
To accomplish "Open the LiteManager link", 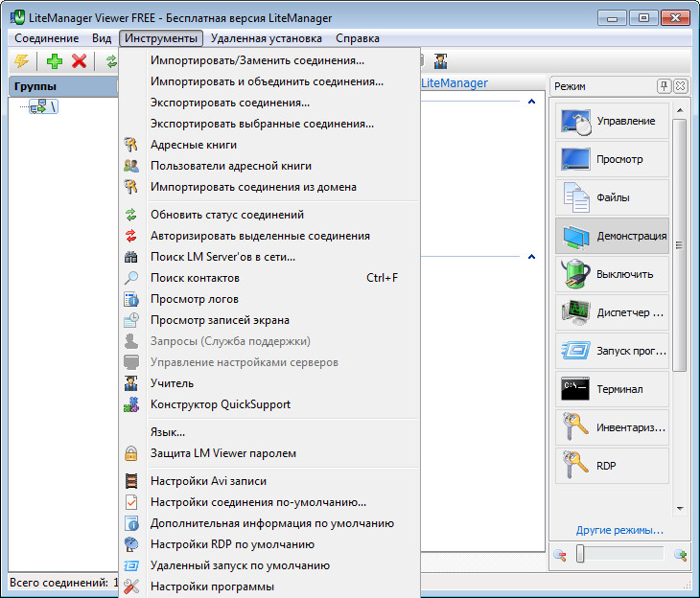I will 455,83.
